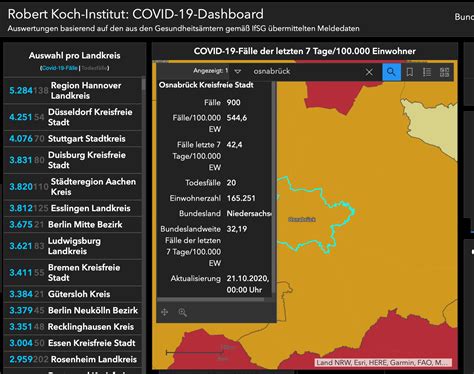Click into the osnabrück search field
Image resolution: width=474 pixels, height=374 pixels.
(305, 71)
